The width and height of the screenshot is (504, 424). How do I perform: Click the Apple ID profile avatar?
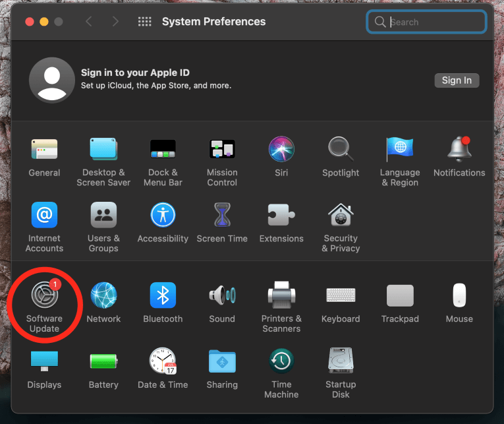pyautogui.click(x=51, y=80)
